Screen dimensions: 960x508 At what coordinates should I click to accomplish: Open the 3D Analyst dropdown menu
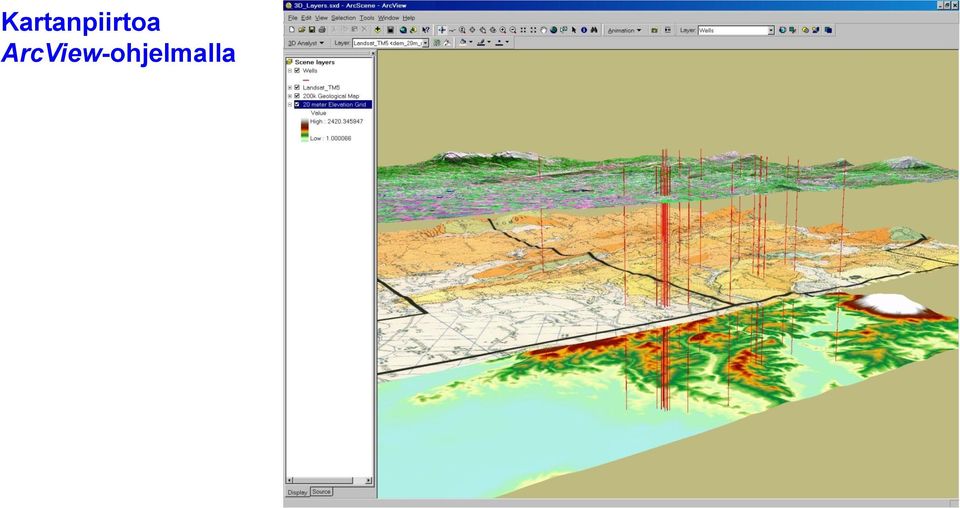[x=306, y=43]
